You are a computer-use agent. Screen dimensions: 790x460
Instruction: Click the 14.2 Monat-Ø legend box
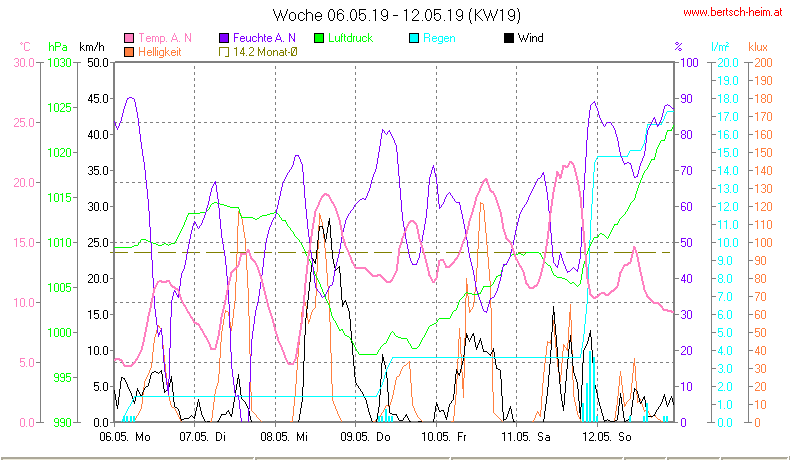[x=224, y=52]
